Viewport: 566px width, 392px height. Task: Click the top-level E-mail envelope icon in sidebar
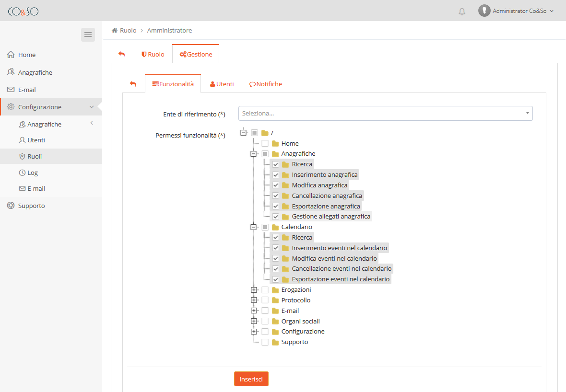point(11,90)
